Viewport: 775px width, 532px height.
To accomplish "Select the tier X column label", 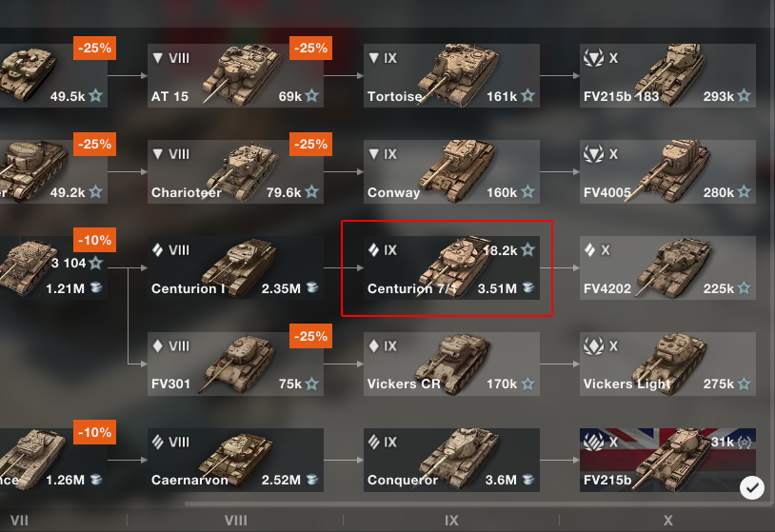I will tap(668, 521).
